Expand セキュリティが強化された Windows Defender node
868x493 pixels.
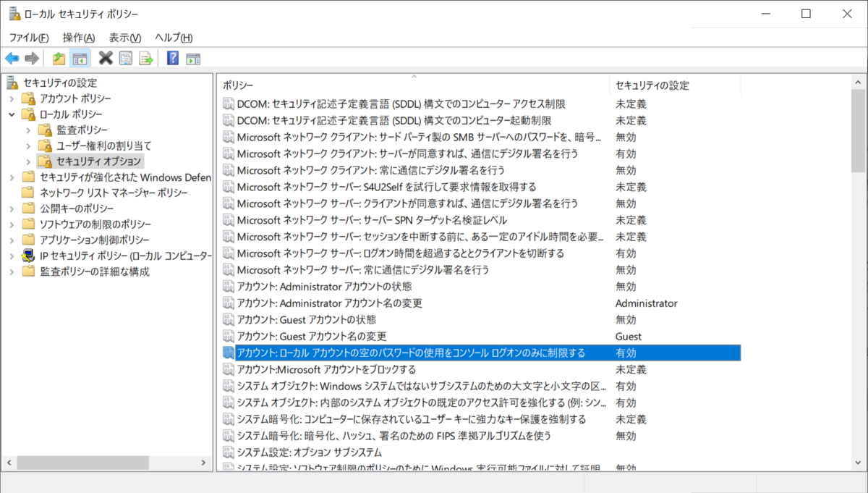click(12, 177)
